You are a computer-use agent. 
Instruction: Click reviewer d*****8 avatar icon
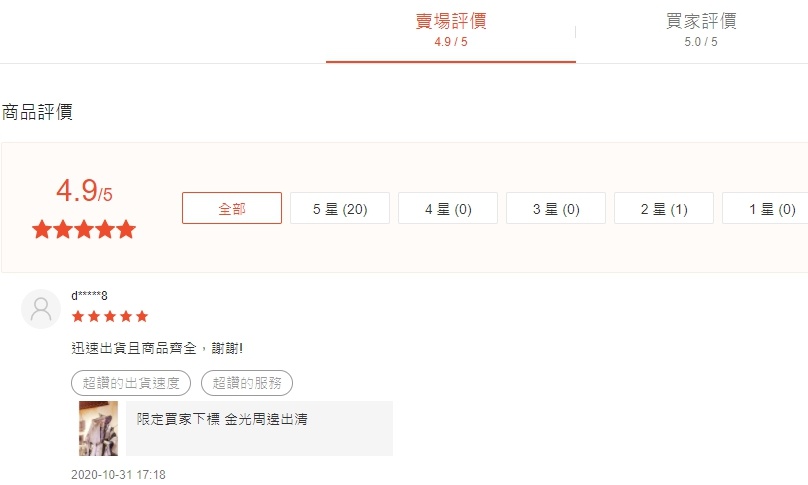pyautogui.click(x=41, y=309)
